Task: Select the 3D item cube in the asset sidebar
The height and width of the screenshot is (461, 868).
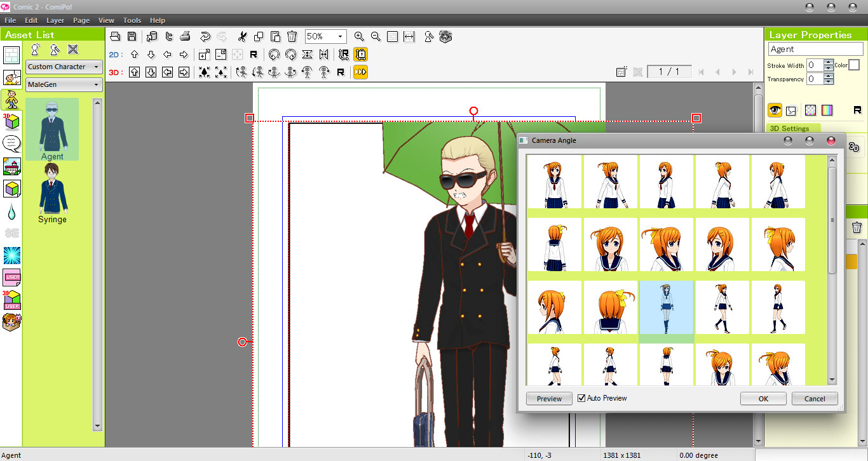Action: pyautogui.click(x=11, y=188)
